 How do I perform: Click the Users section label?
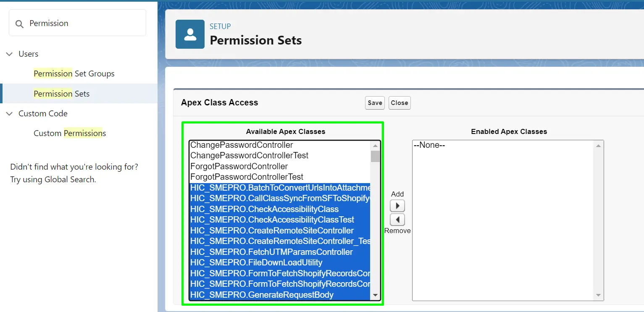tap(28, 54)
